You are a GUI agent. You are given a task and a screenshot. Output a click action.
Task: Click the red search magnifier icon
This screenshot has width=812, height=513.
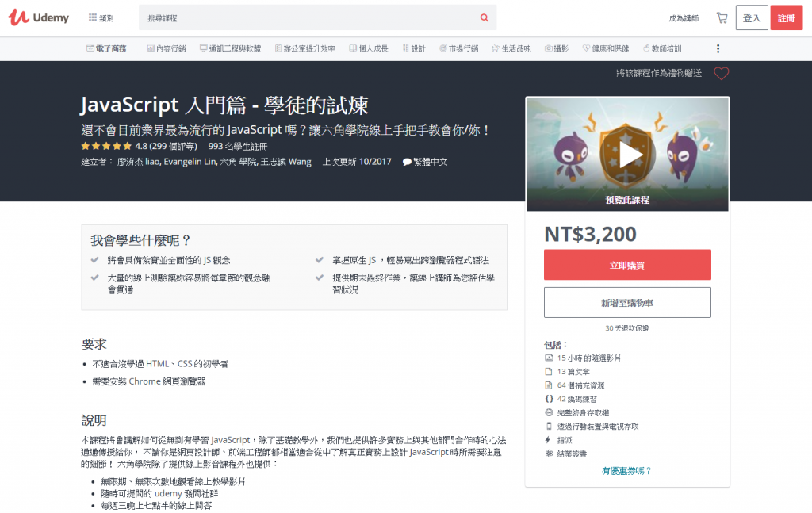point(485,17)
